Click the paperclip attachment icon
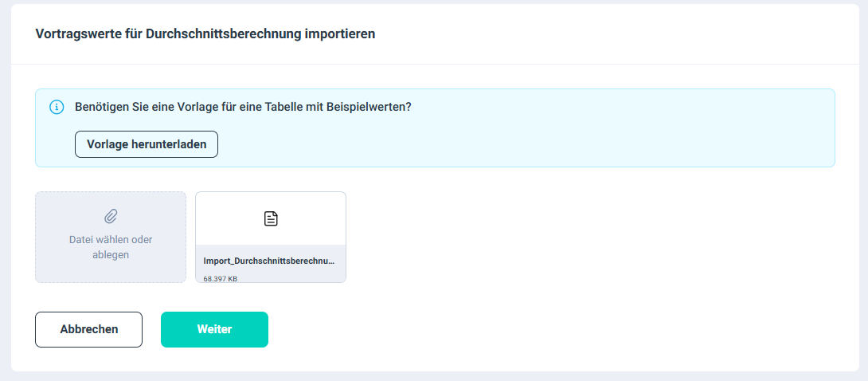Screen dimensions: 868x381 (x=111, y=216)
